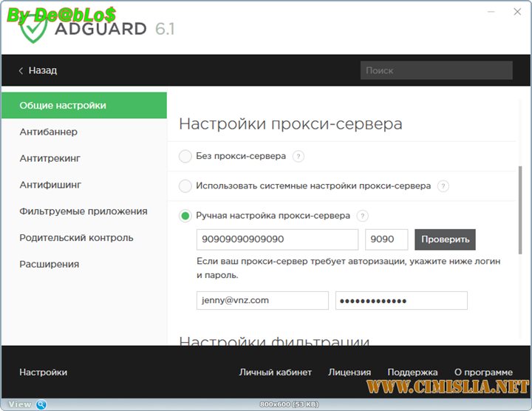The height and width of the screenshot is (411, 532).
Task: Show the 'Расширения' section
Action: click(50, 264)
